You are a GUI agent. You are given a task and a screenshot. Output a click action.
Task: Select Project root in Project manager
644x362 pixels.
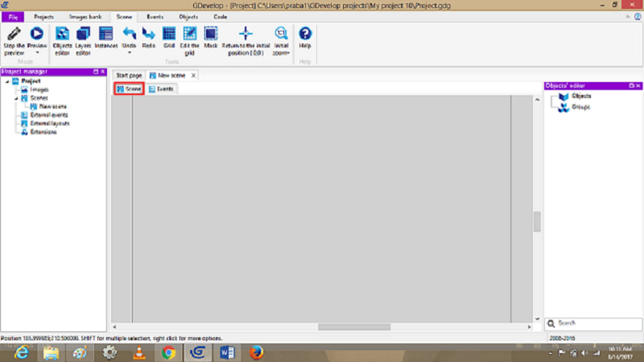coord(31,81)
